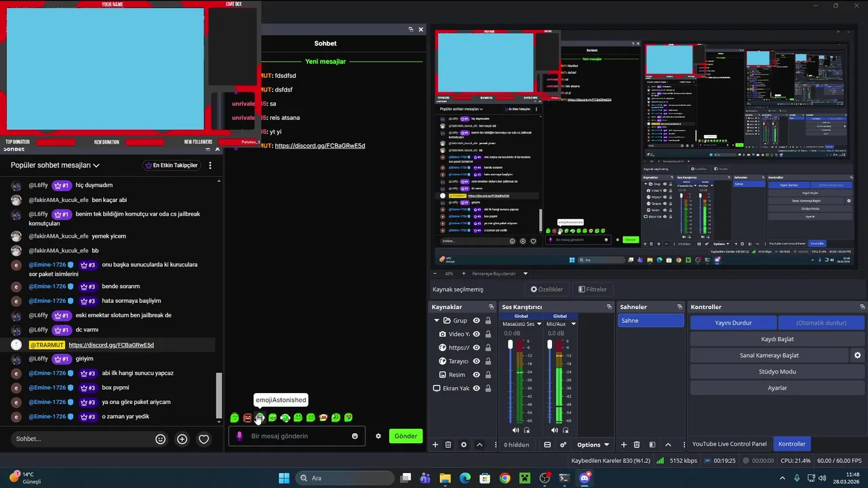Toggle lock on Grup source
Screen dimensions: 868x488
488,321
